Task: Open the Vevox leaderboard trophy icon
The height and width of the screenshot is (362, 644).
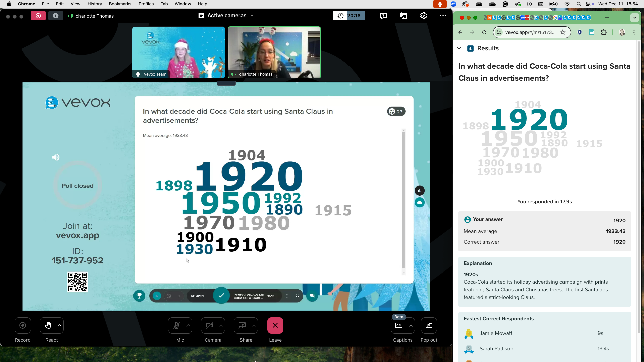Action: [139, 296]
